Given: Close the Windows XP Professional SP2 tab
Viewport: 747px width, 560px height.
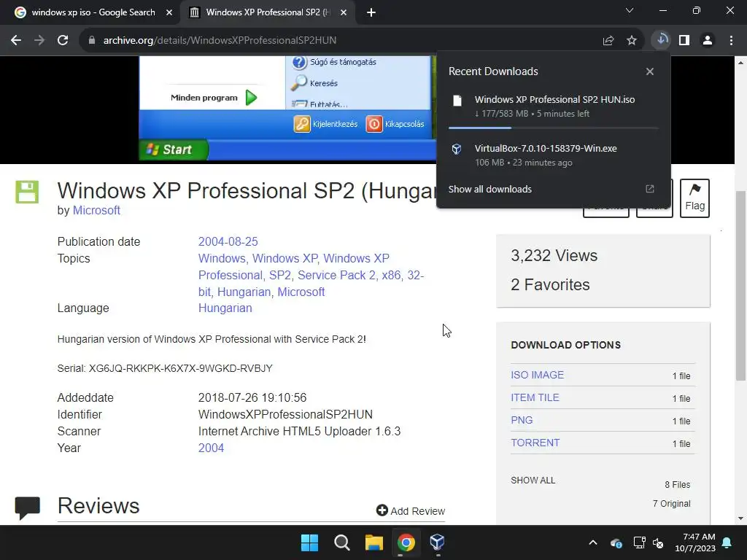Looking at the screenshot, I should 344,12.
